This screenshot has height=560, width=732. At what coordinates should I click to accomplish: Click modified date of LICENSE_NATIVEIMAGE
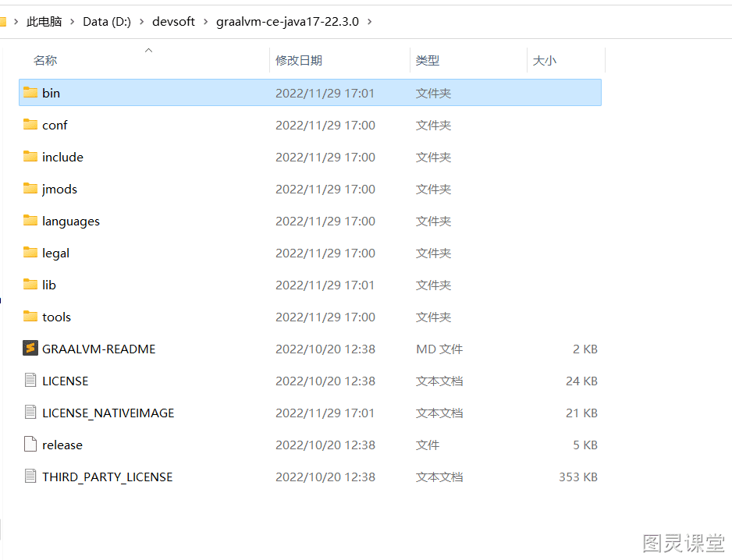tap(325, 413)
